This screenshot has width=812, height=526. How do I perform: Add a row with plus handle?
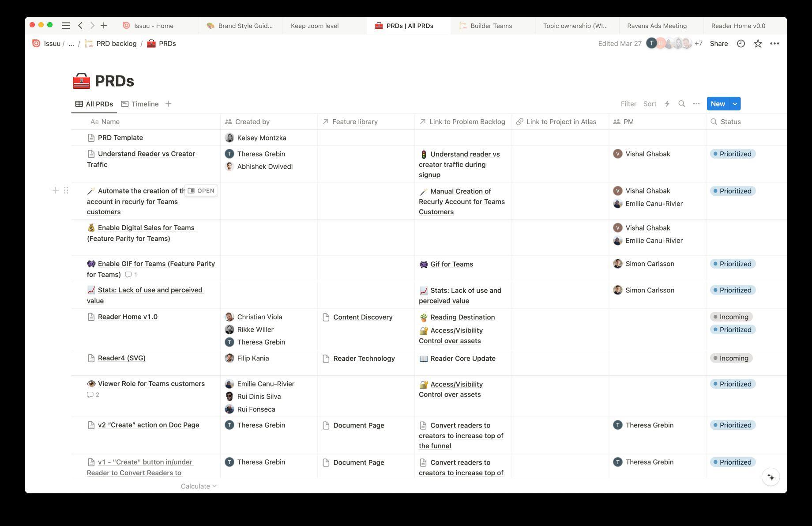tap(56, 190)
